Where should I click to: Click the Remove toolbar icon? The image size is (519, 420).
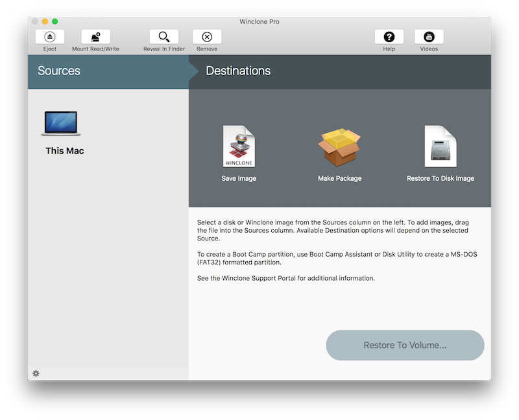207,37
